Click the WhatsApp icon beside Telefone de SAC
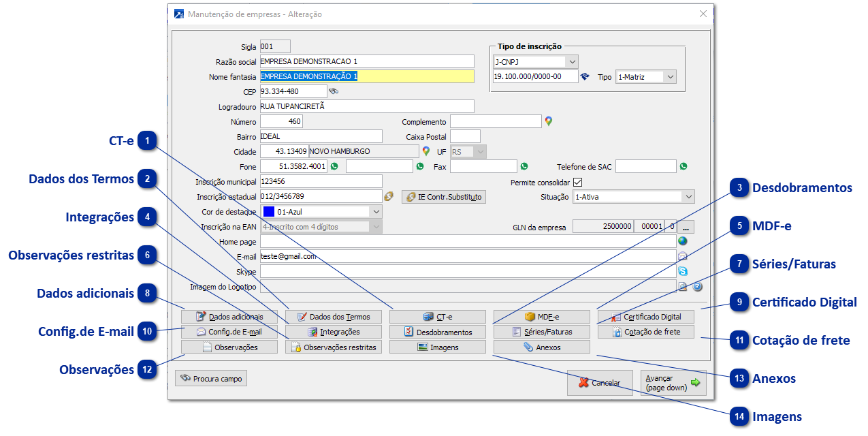868x436 pixels. click(684, 166)
